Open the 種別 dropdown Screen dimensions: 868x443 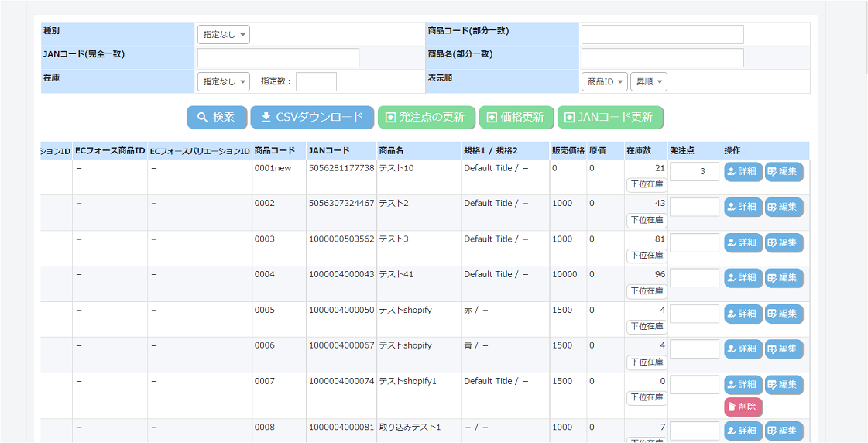[224, 34]
